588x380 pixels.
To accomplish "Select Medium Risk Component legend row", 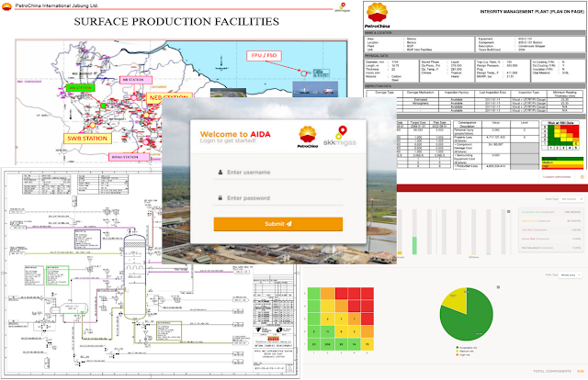I will pos(551,220).
